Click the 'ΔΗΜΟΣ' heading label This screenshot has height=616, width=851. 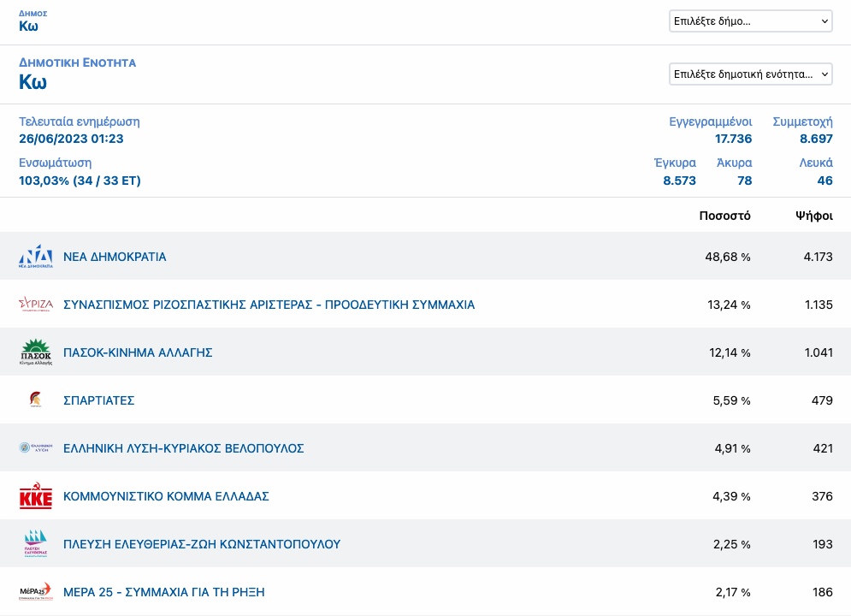pos(33,13)
